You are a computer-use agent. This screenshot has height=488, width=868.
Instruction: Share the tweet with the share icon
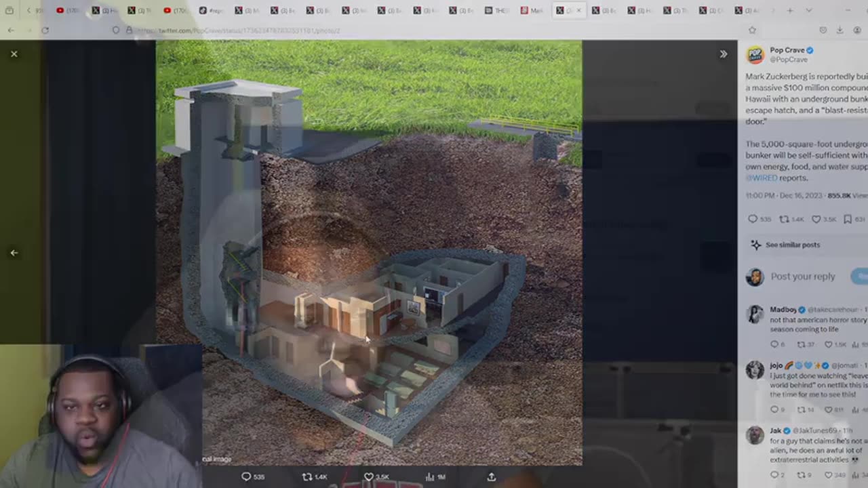(491, 476)
